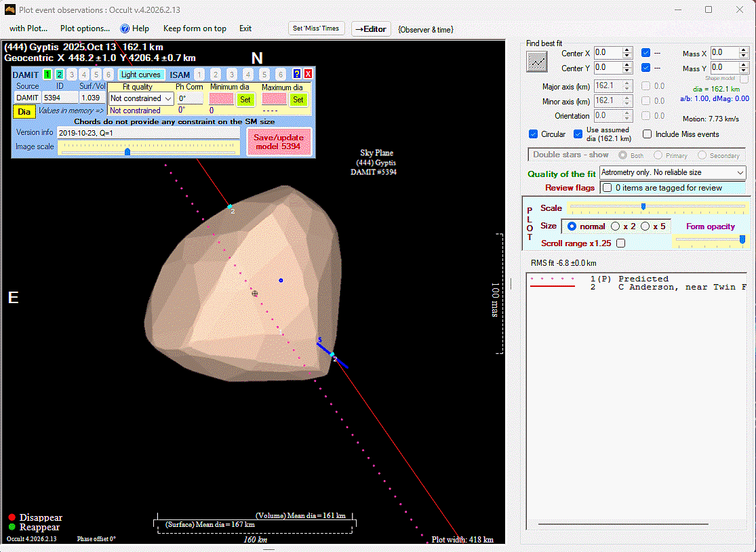Click the Help icon in menu bar
Screen dimensions: 756x552
125,28
